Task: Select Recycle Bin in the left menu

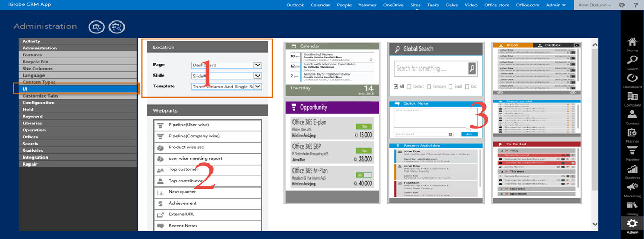Action: pos(78,62)
